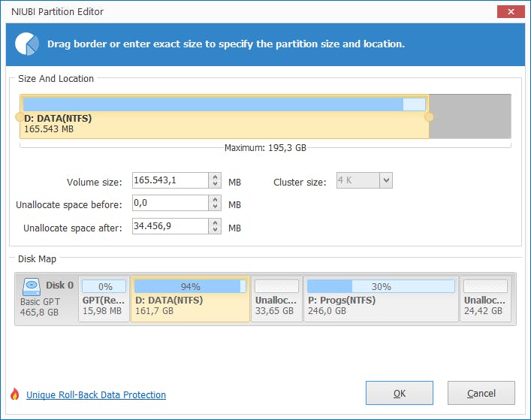Click the Unallocate space after field
This screenshot has width=531, height=420.
pos(170,226)
